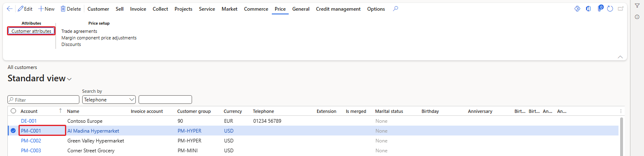This screenshot has height=156, width=644.
Task: Collapse the action pane ribbon chevron
Action: (620, 57)
